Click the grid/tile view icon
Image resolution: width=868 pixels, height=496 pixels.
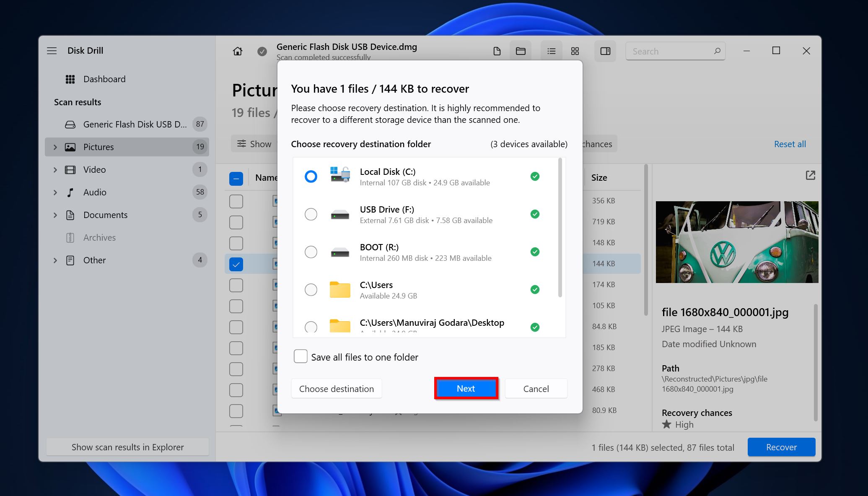pos(574,51)
